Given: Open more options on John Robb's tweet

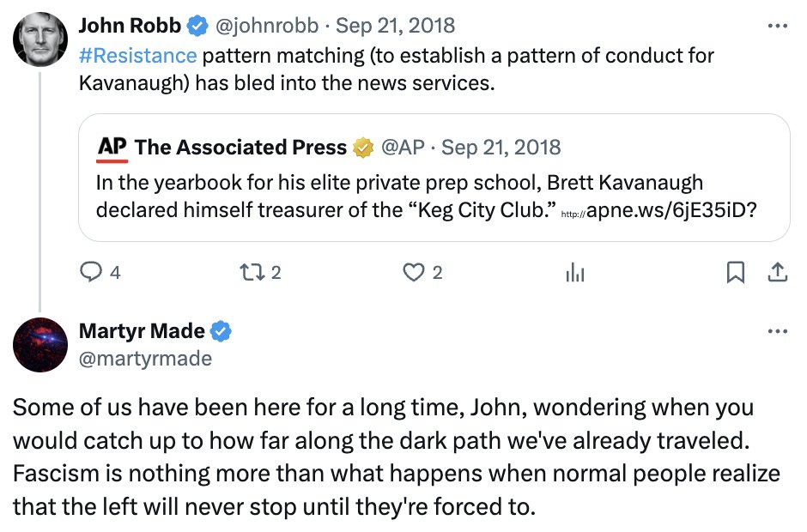Looking at the screenshot, I should [777, 27].
